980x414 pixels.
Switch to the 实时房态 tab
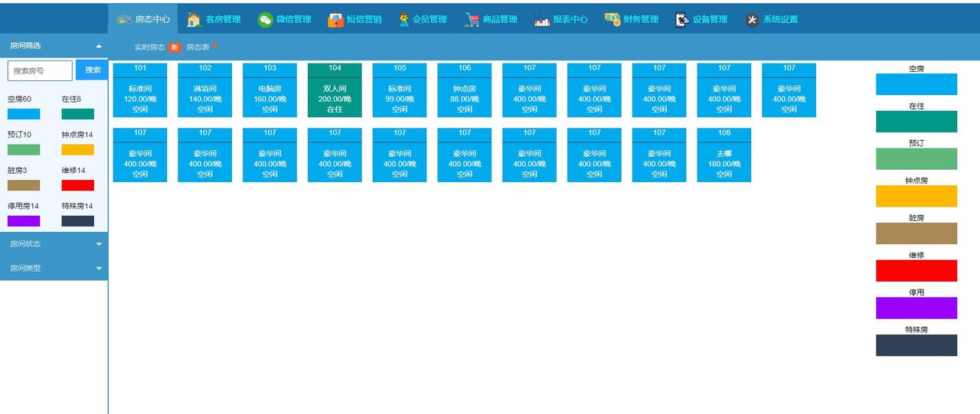pyautogui.click(x=149, y=47)
